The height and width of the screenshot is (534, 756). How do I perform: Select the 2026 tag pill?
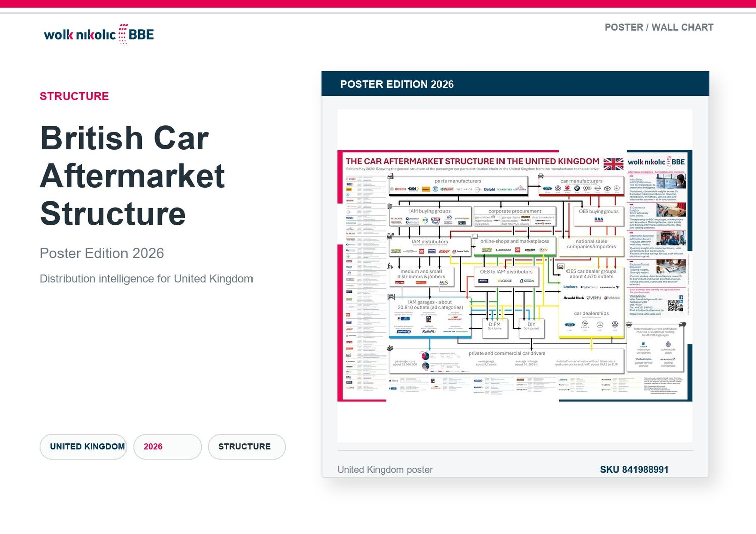pos(167,447)
